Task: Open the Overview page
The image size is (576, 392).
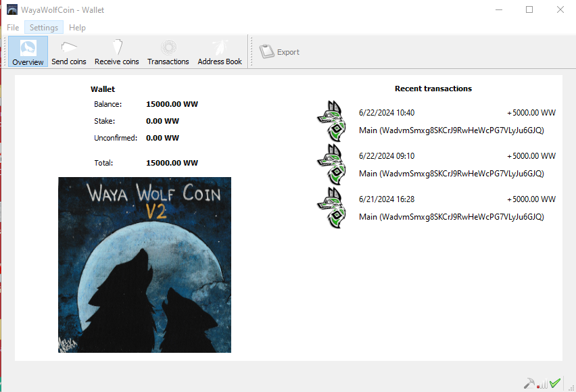Action: [x=28, y=51]
